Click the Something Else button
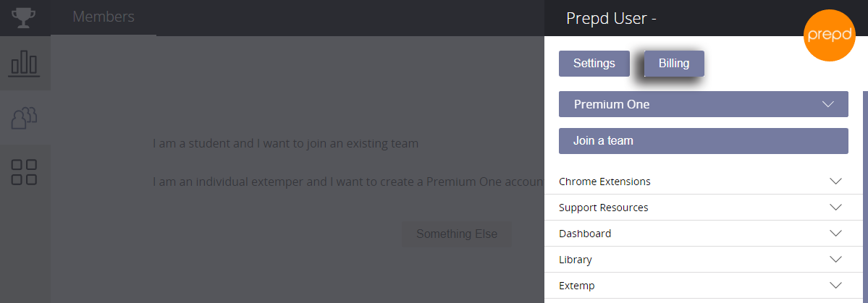Screen dimensions: 868x303 click(x=457, y=234)
